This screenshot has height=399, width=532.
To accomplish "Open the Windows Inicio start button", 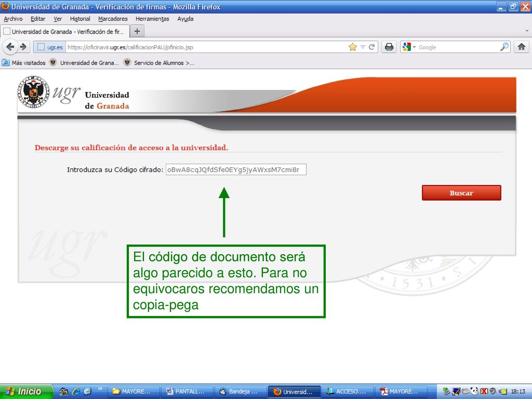I will (26, 391).
